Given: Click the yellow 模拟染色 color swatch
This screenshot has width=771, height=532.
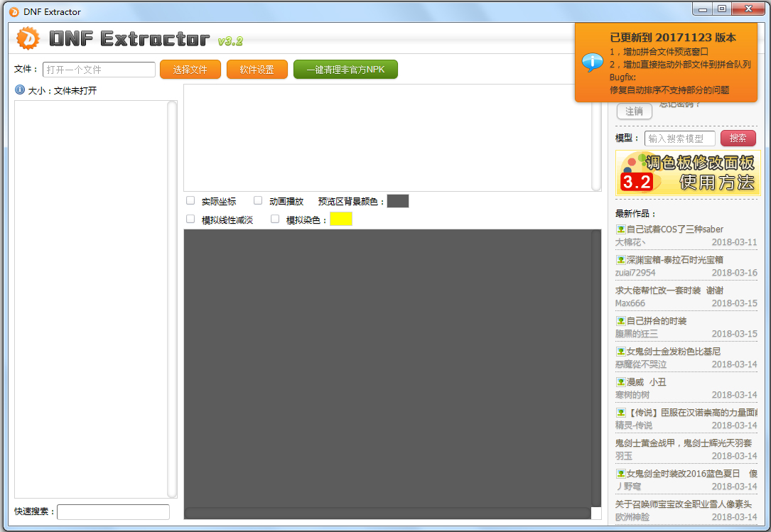Looking at the screenshot, I should click(340, 219).
